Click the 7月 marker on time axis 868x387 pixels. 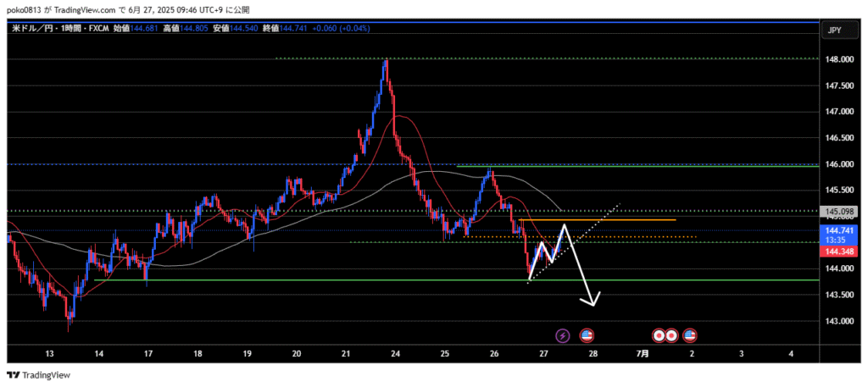(x=643, y=353)
